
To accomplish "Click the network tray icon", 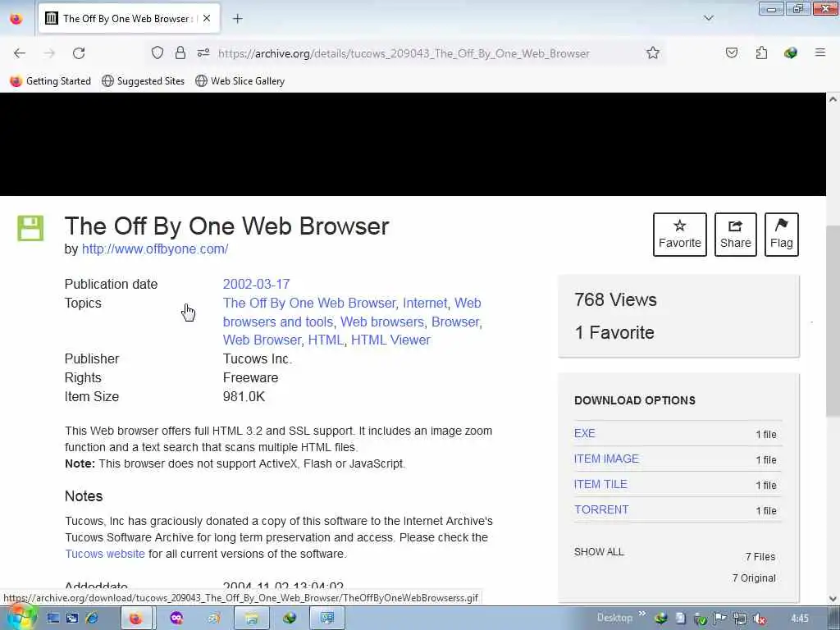I will point(740,619).
